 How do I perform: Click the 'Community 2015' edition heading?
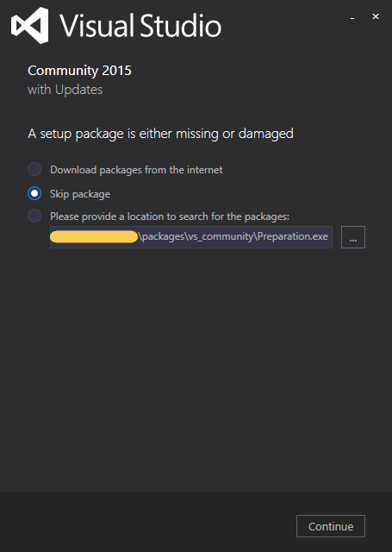point(79,71)
